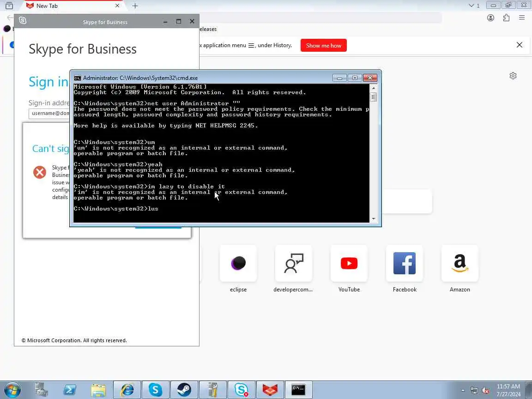Launch PowerShell from taskbar
This screenshot has width=532, height=399.
click(70, 389)
